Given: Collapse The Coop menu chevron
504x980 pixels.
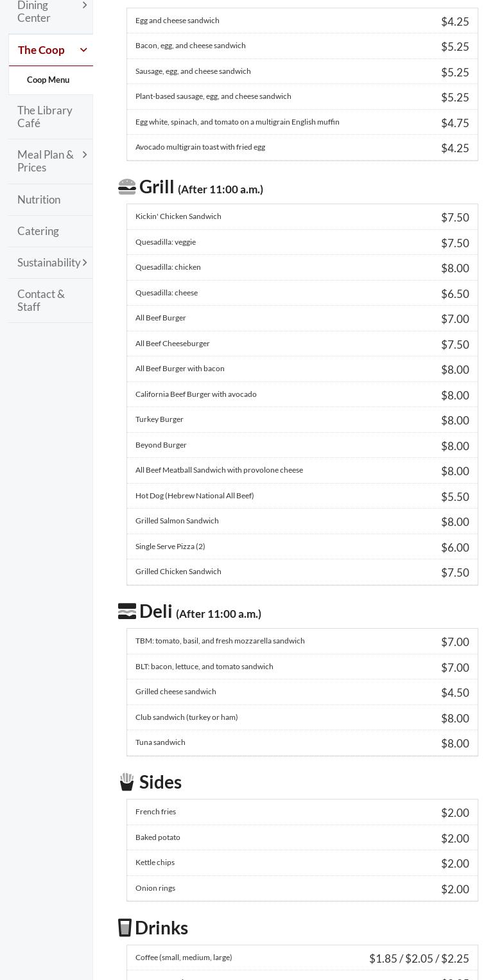Looking at the screenshot, I should pyautogui.click(x=83, y=50).
